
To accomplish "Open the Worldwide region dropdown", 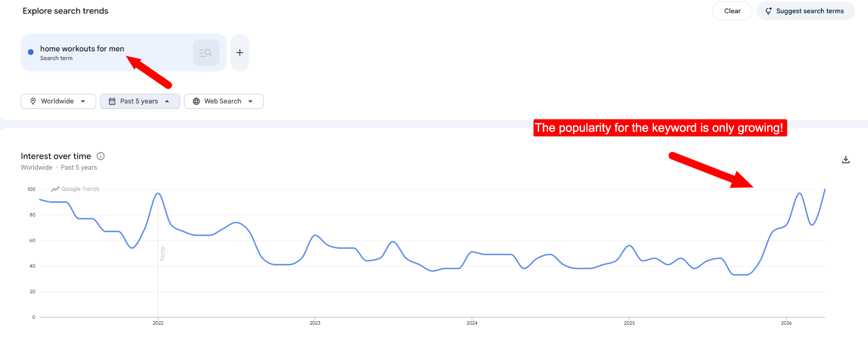I will click(x=58, y=101).
